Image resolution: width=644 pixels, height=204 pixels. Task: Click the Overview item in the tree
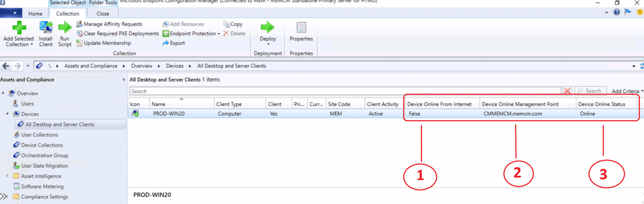point(27,93)
